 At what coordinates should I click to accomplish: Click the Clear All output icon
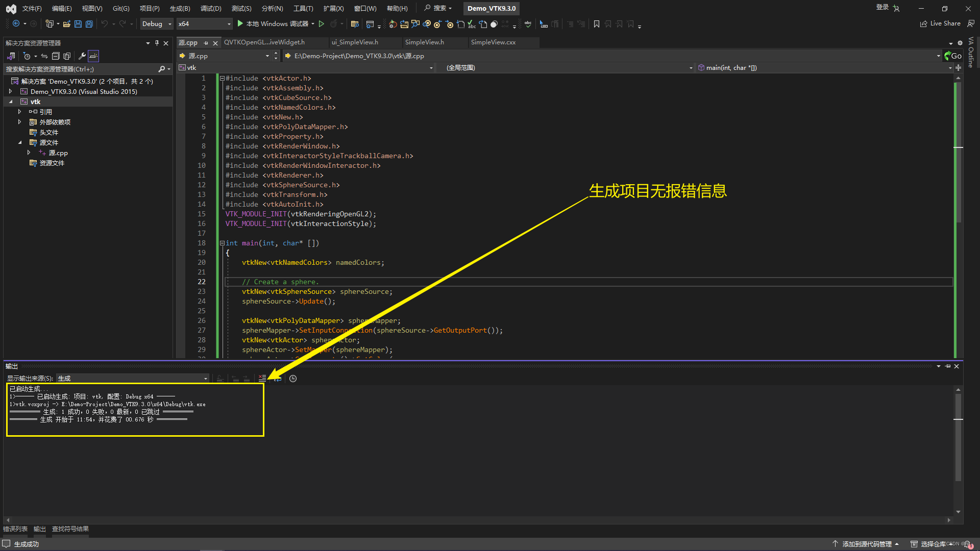point(262,379)
